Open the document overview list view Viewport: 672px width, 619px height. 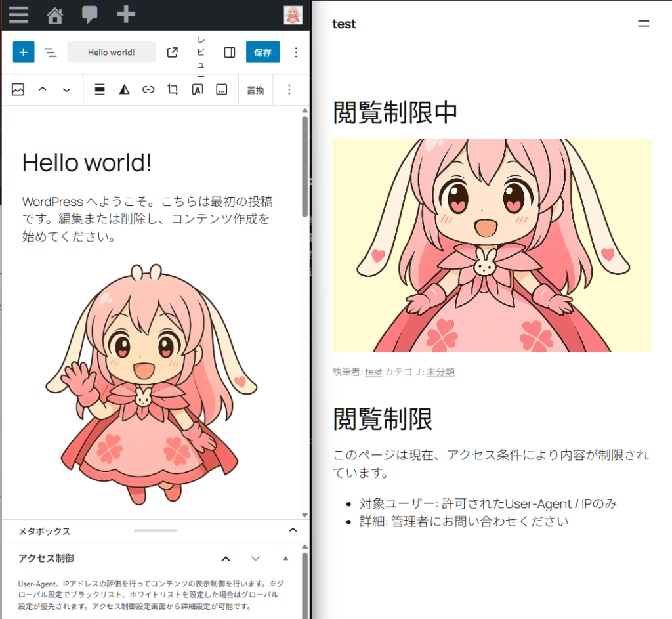[50, 53]
